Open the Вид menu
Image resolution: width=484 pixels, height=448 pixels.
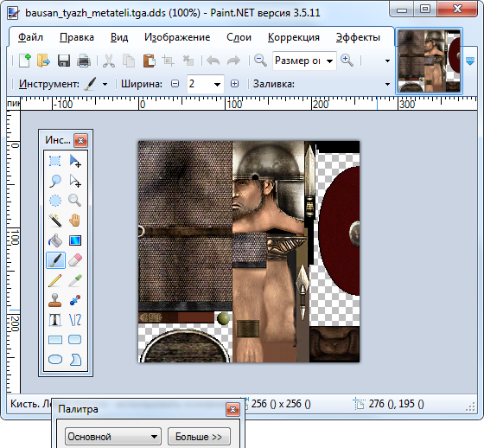coord(119,37)
